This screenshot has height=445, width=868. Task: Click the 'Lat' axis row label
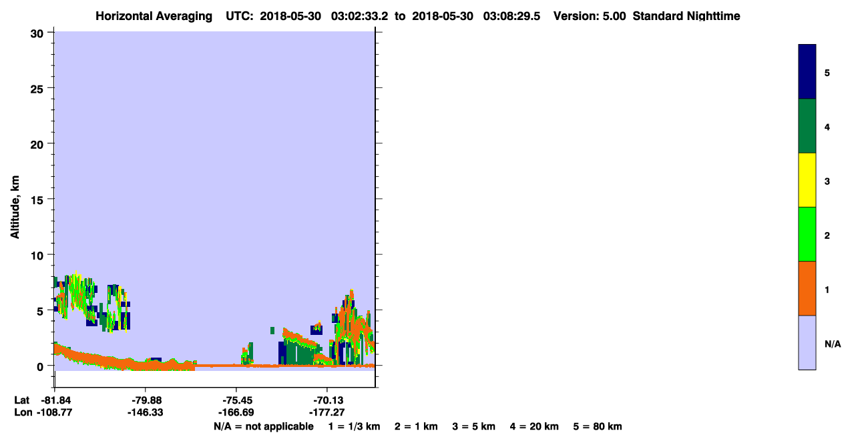[21, 400]
